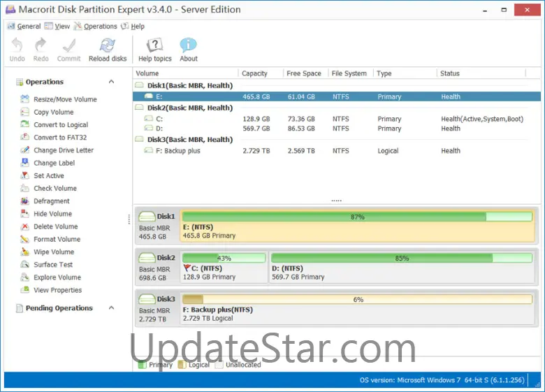Collapse the Pending Operations section
Viewport: 545px width, 392px height.
(x=111, y=308)
